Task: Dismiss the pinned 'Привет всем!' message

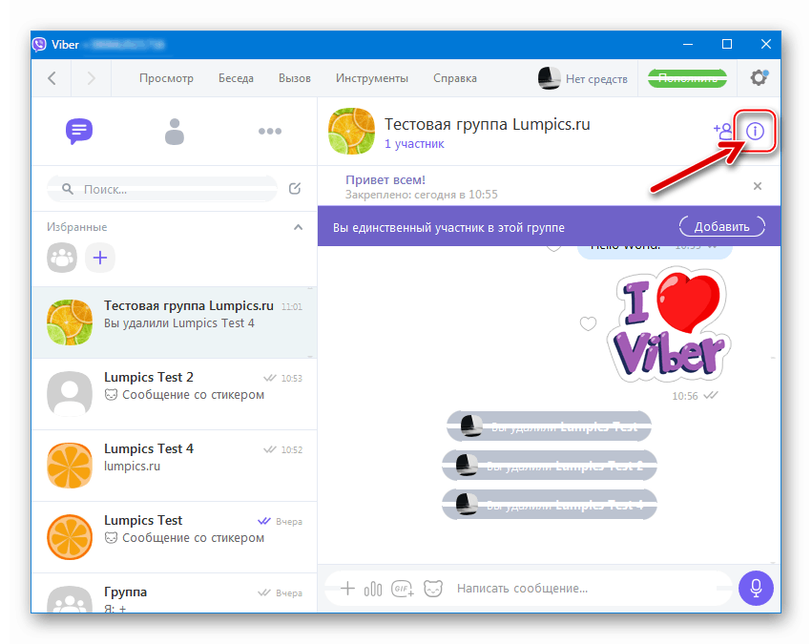Action: tap(757, 185)
